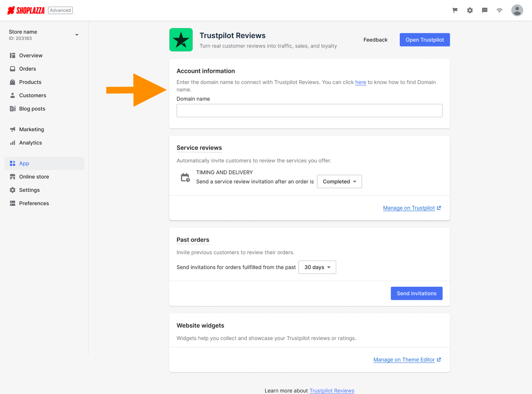
Task: Click the Send invitations button
Action: point(416,293)
